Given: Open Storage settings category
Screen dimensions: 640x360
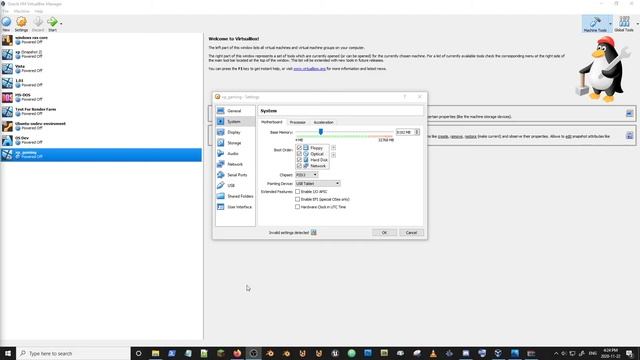Looking at the screenshot, I should (x=235, y=142).
